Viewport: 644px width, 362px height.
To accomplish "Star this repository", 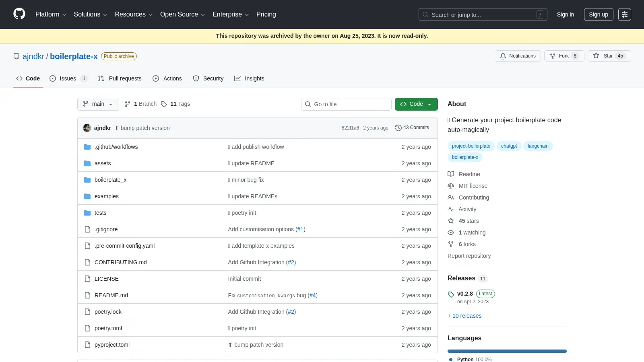I will 609,56.
